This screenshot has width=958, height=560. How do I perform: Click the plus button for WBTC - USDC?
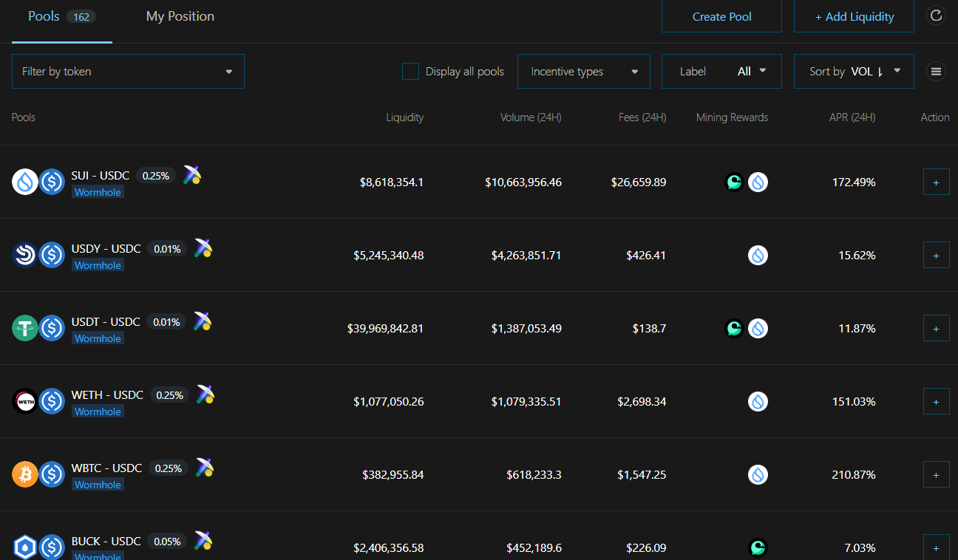point(937,474)
